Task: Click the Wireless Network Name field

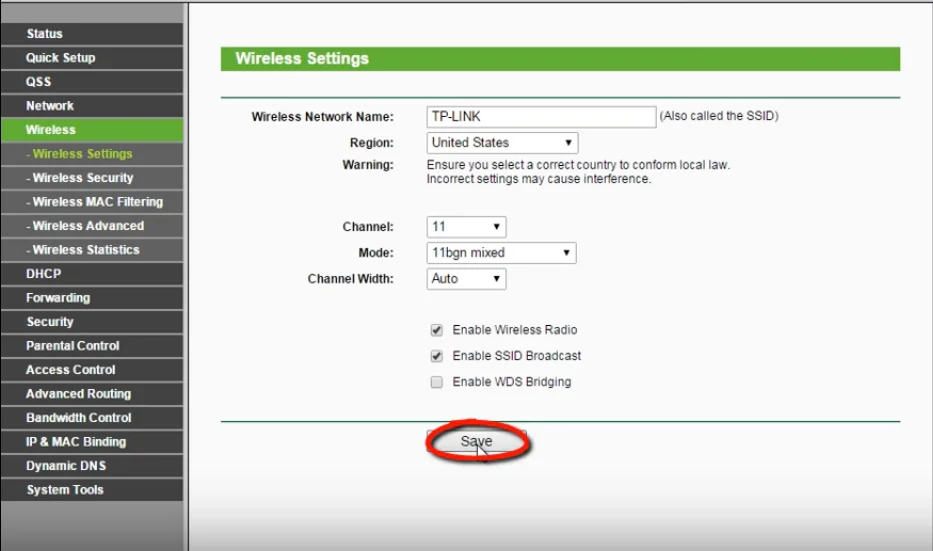Action: point(540,117)
